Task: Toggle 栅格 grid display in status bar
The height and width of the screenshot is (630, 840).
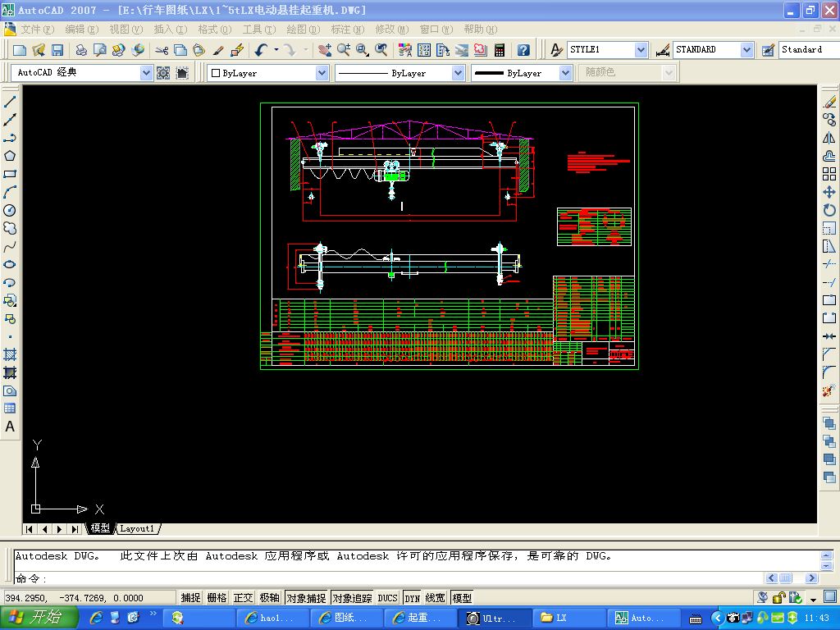Action: [x=217, y=598]
